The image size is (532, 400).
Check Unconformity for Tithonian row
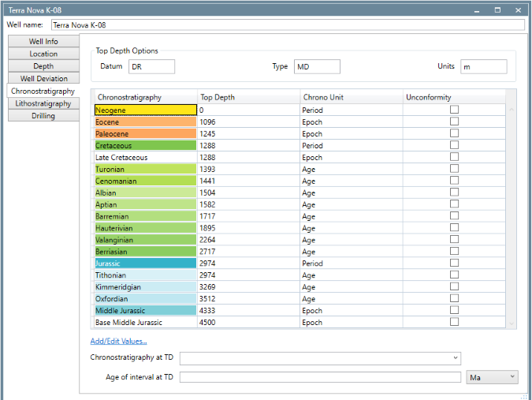[454, 275]
